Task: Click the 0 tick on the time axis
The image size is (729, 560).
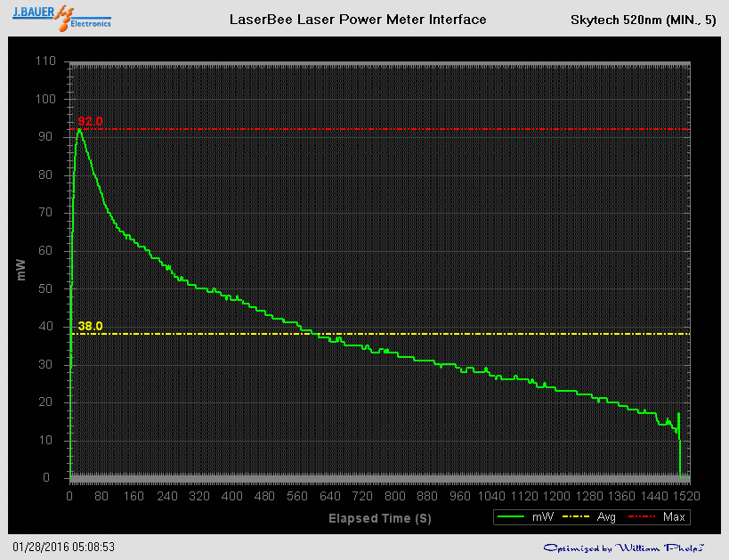Action: [x=69, y=496]
